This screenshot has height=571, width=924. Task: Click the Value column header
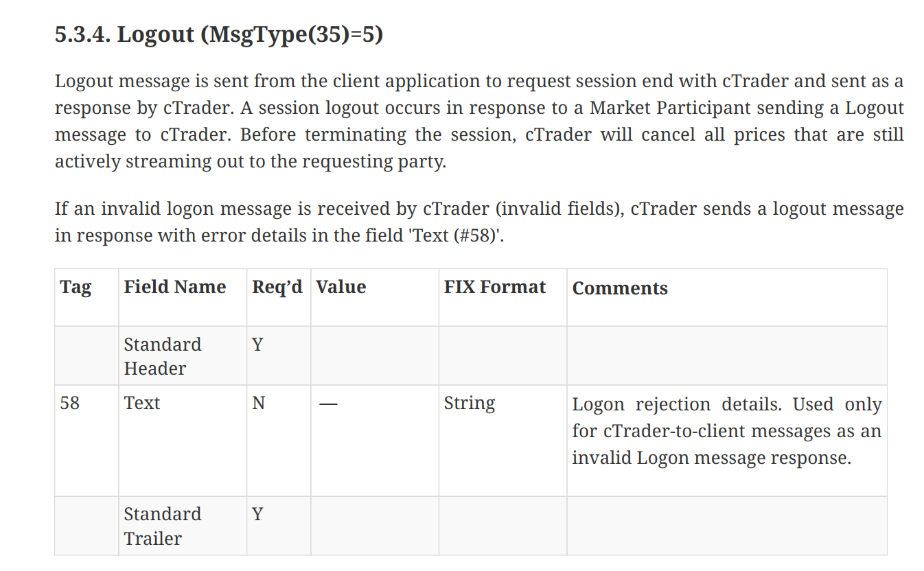pyautogui.click(x=340, y=287)
